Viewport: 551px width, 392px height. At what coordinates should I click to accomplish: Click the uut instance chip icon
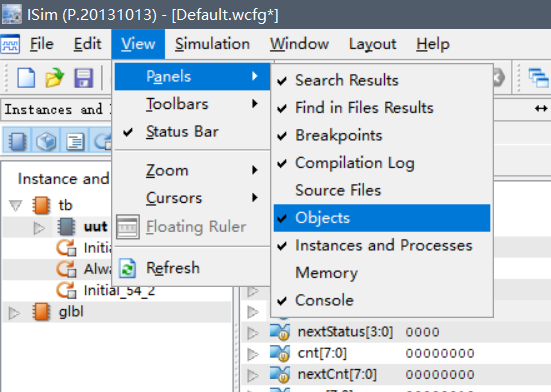pyautogui.click(x=66, y=227)
